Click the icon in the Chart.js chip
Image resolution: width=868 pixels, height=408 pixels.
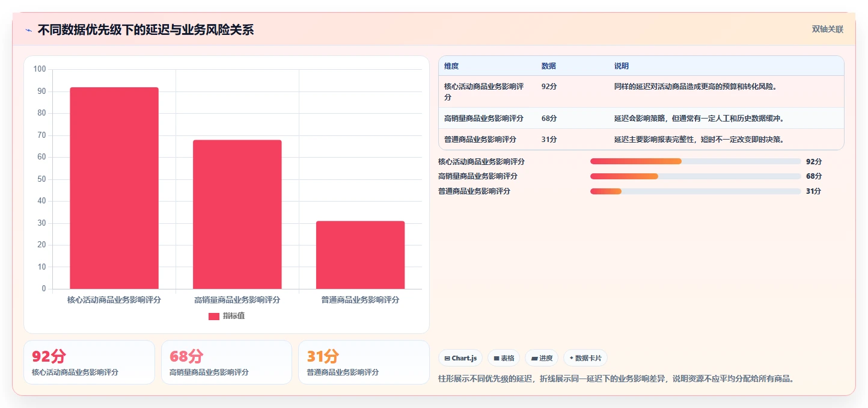(x=447, y=359)
